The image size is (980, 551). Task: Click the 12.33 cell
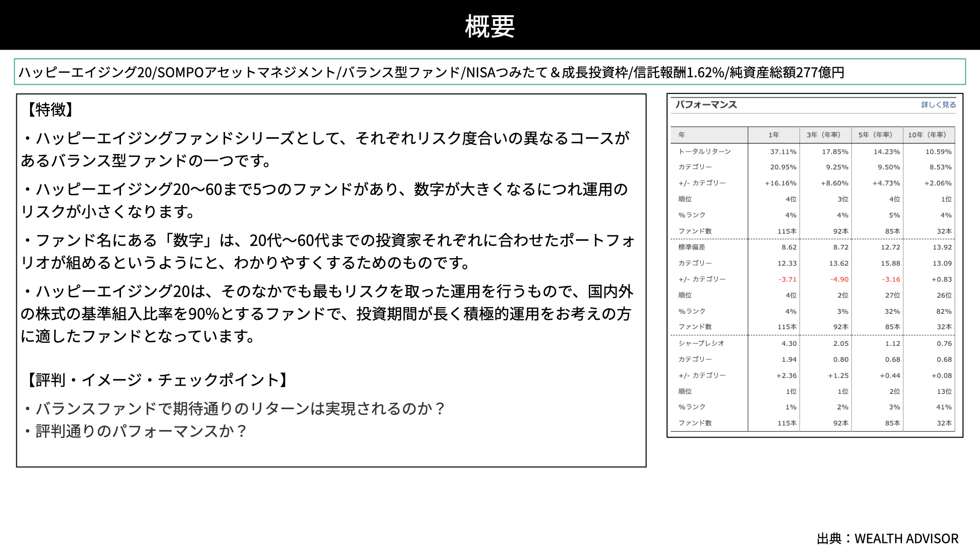point(787,263)
